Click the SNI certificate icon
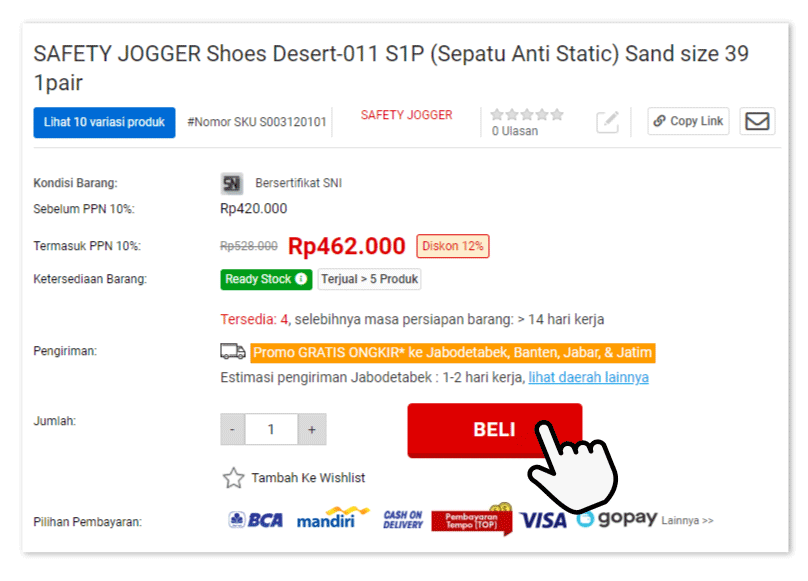 click(x=232, y=184)
